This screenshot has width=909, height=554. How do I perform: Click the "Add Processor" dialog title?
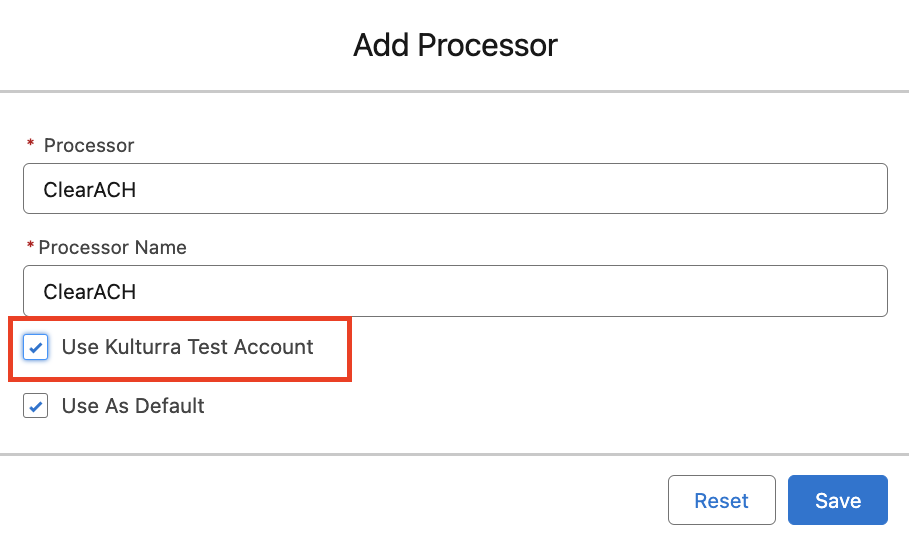(x=455, y=45)
